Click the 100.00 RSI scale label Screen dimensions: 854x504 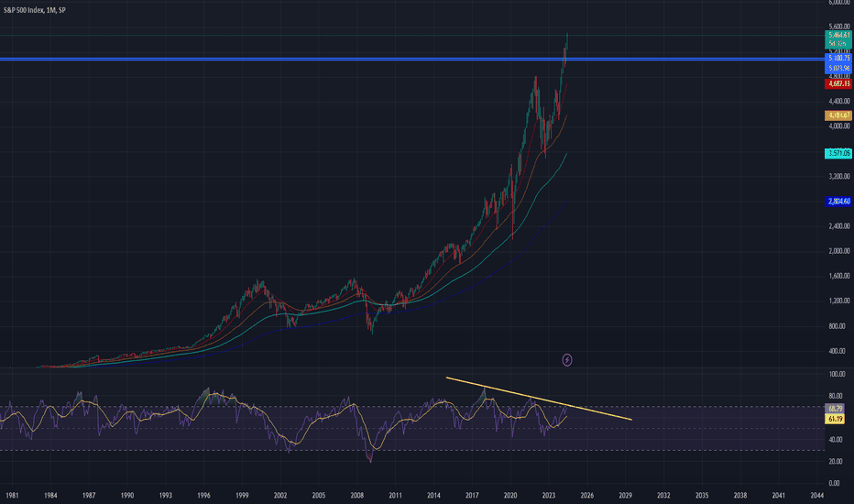(x=838, y=374)
